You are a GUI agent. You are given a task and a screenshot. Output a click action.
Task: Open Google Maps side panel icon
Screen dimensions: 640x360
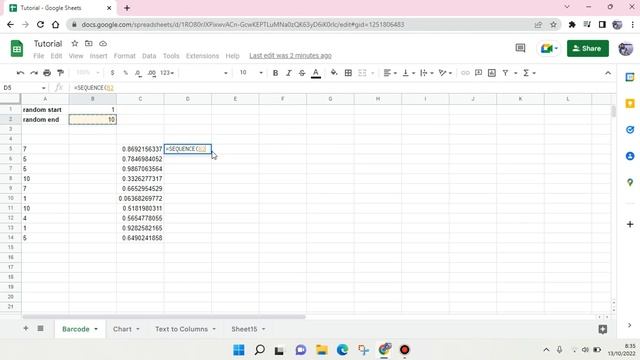(x=630, y=182)
